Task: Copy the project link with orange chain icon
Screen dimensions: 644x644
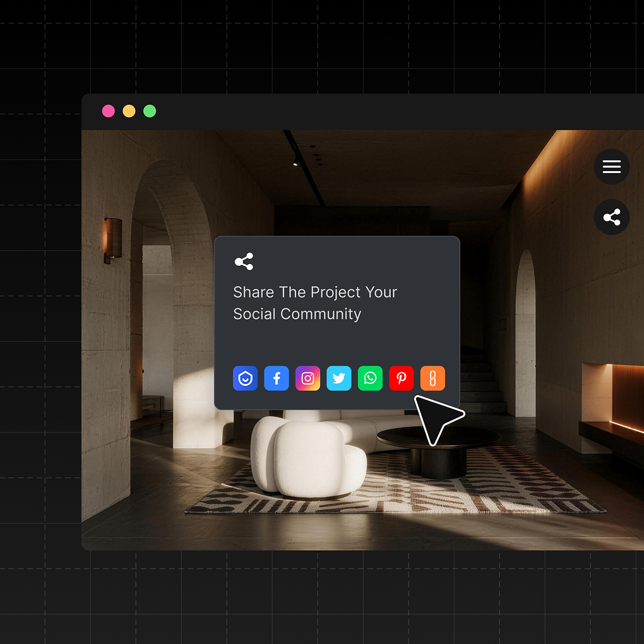Action: click(x=432, y=378)
